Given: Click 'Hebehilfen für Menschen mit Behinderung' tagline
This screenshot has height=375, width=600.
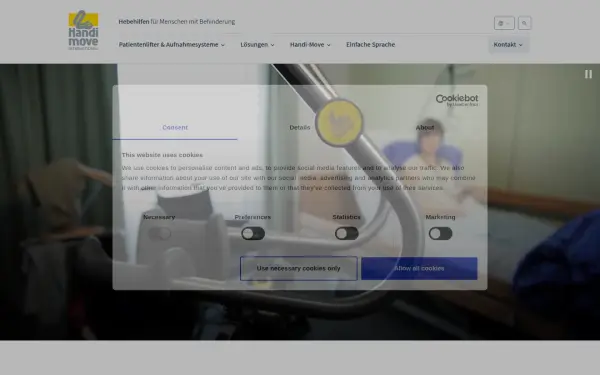Looking at the screenshot, I should pyautogui.click(x=177, y=22).
